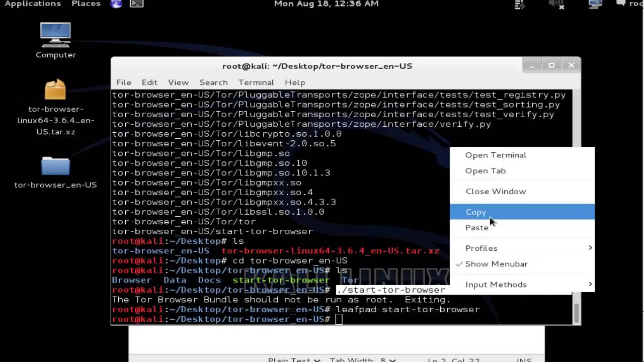Click 'leafpad start-tor-browser' command text
Screen dimensions: 644x362
tap(408, 309)
